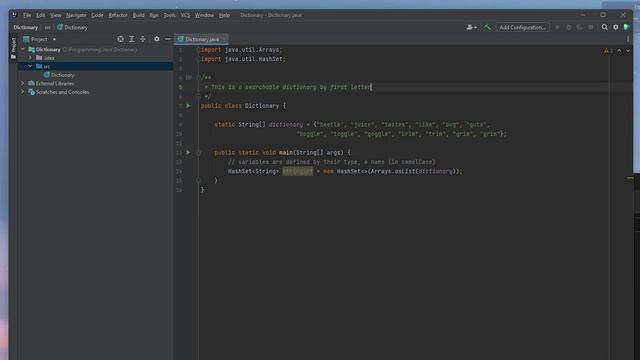The image size is (640, 360).
Task: Open the Window menu
Action: (x=204, y=15)
